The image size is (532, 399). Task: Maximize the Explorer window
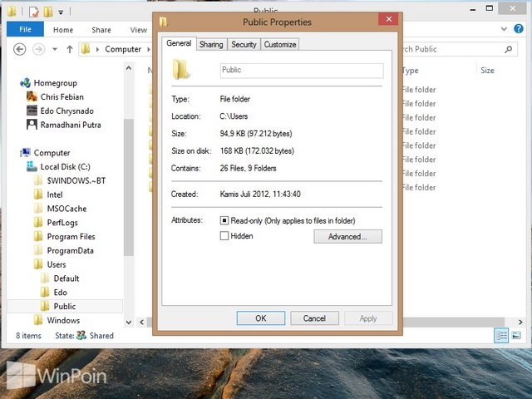point(490,8)
